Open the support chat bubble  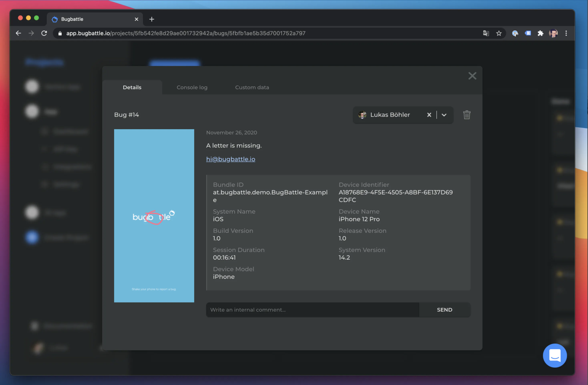555,356
